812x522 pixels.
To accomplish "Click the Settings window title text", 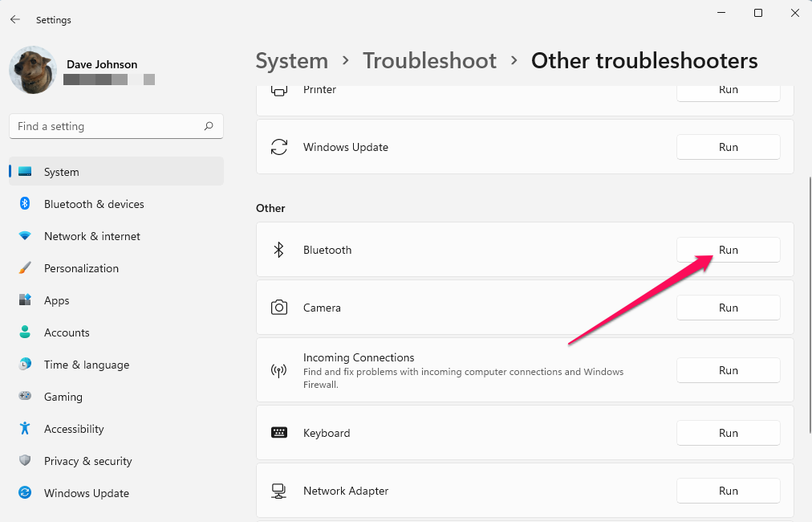I will pos(53,20).
